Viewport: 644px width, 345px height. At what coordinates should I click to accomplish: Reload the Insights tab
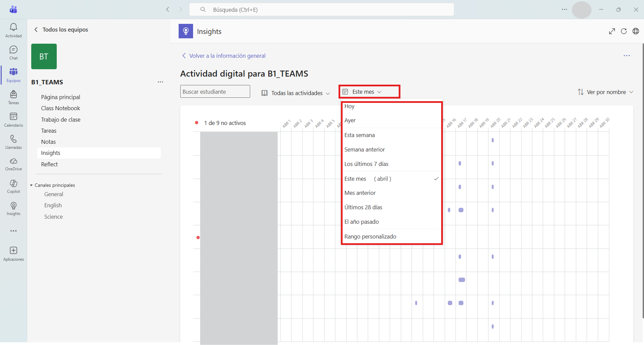[x=624, y=31]
